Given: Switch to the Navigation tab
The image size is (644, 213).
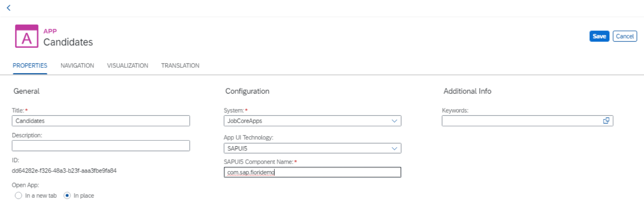Looking at the screenshot, I should pyautogui.click(x=77, y=66).
